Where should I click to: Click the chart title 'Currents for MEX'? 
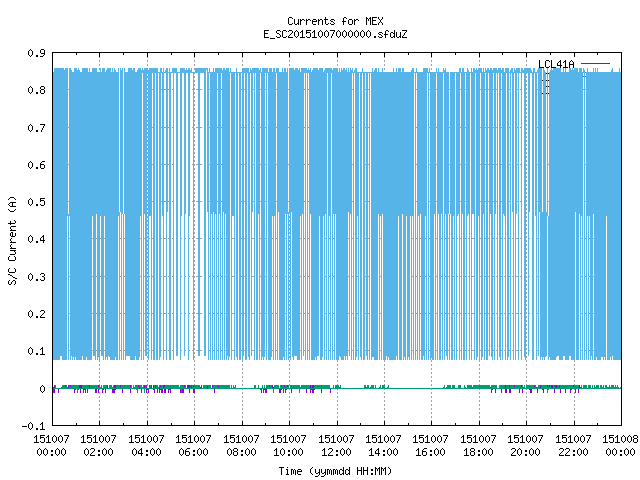click(x=335, y=21)
